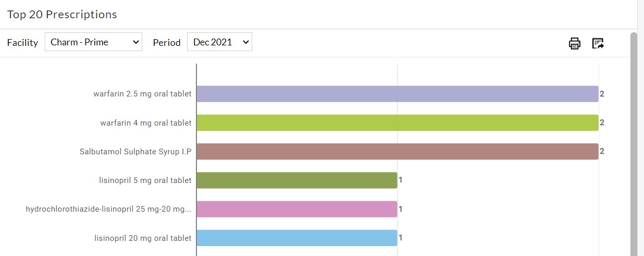This screenshot has height=256, width=644.
Task: Click the print report icon
Action: pos(574,43)
